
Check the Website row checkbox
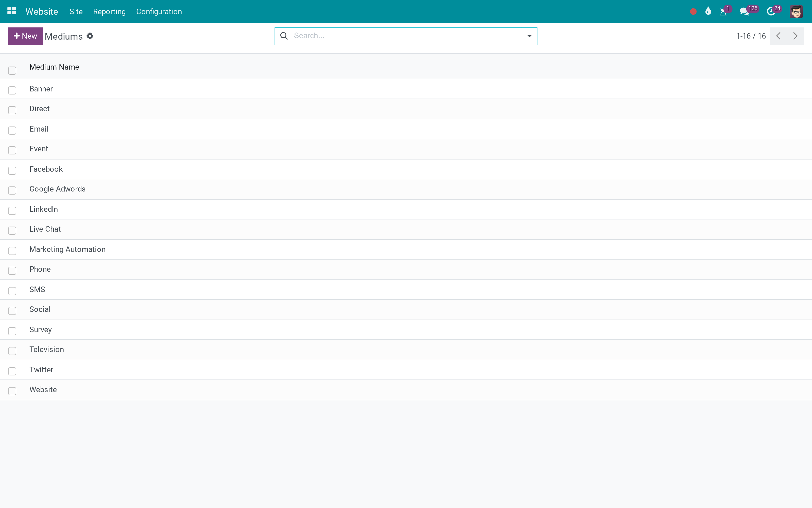tap(12, 391)
